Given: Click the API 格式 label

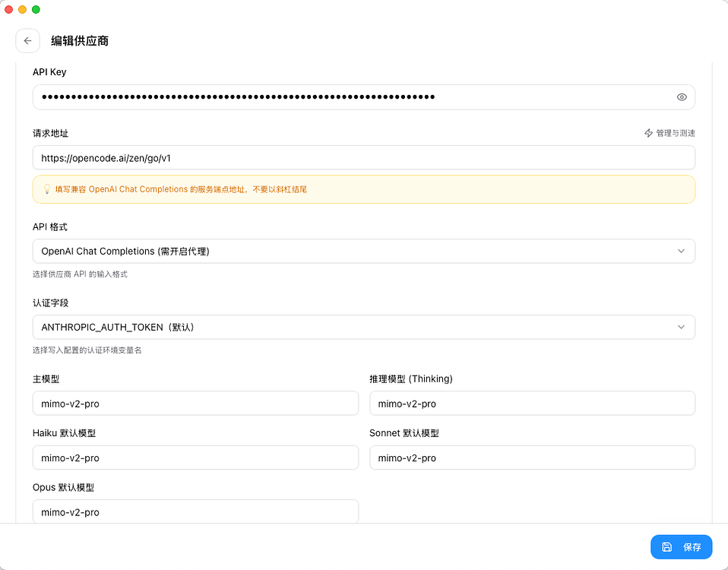Looking at the screenshot, I should click(49, 227).
